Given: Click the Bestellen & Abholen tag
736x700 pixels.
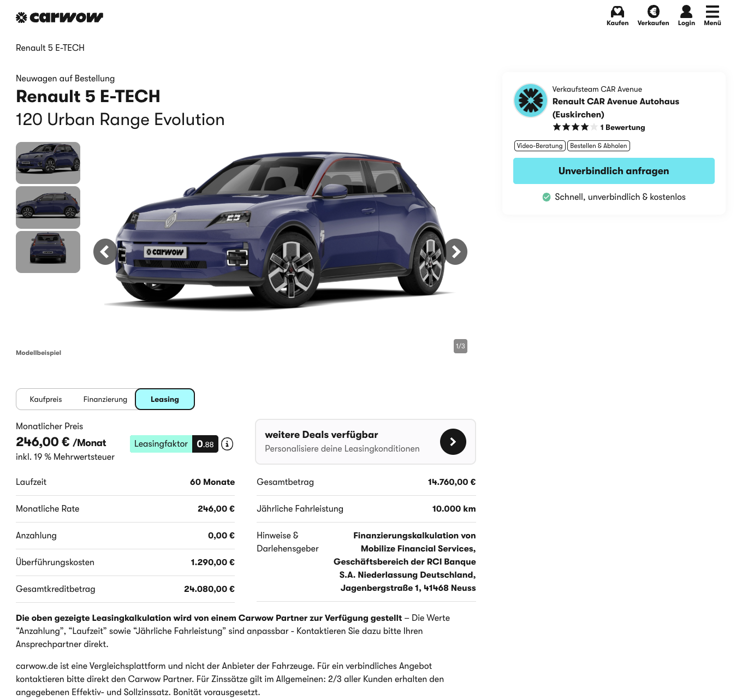Looking at the screenshot, I should [598, 146].
